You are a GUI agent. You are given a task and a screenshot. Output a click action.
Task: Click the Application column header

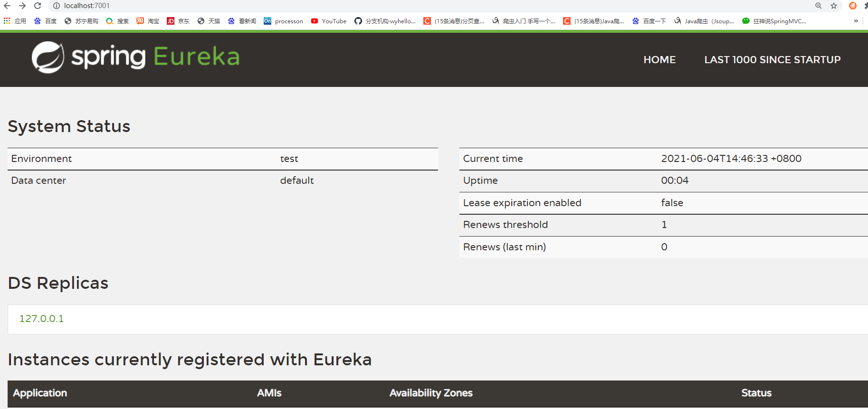(x=40, y=393)
